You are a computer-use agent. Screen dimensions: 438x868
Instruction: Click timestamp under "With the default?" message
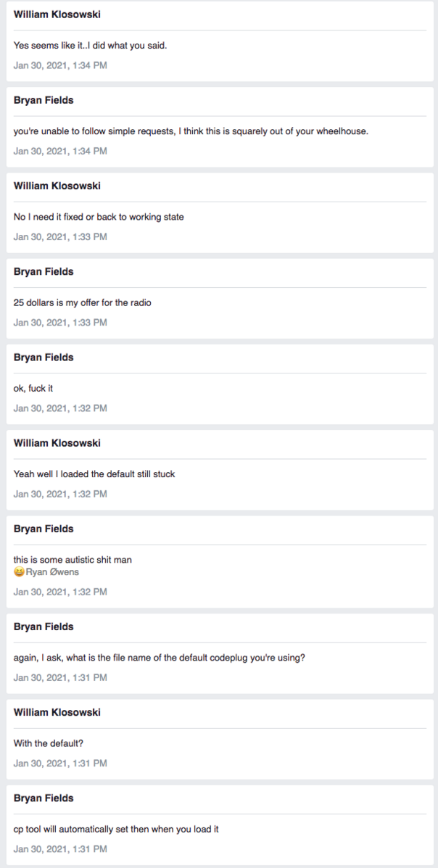click(60, 763)
